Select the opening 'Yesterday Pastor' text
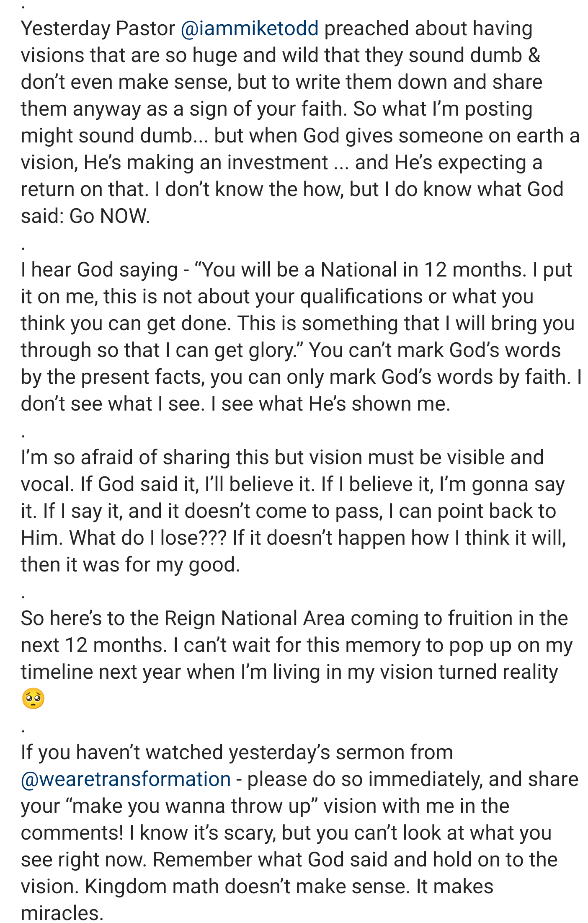The width and height of the screenshot is (588, 923). (98, 29)
